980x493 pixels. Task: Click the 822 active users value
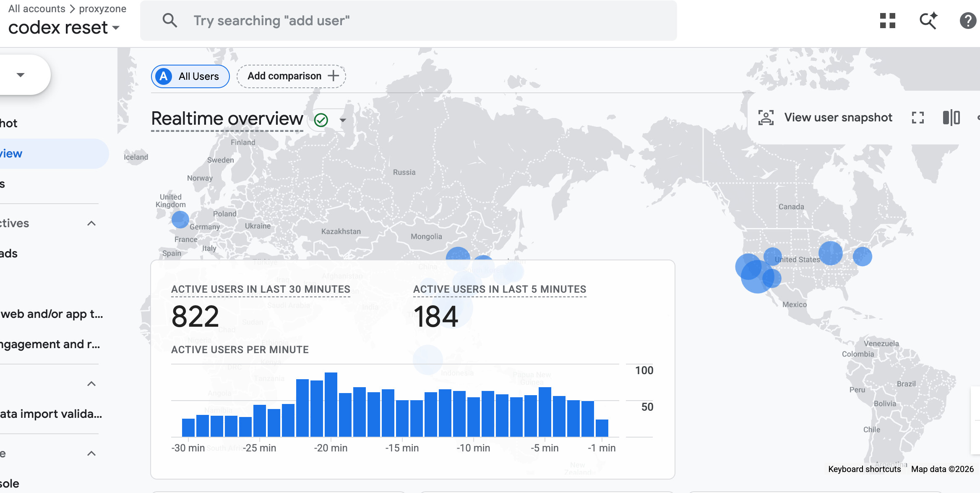click(x=195, y=317)
